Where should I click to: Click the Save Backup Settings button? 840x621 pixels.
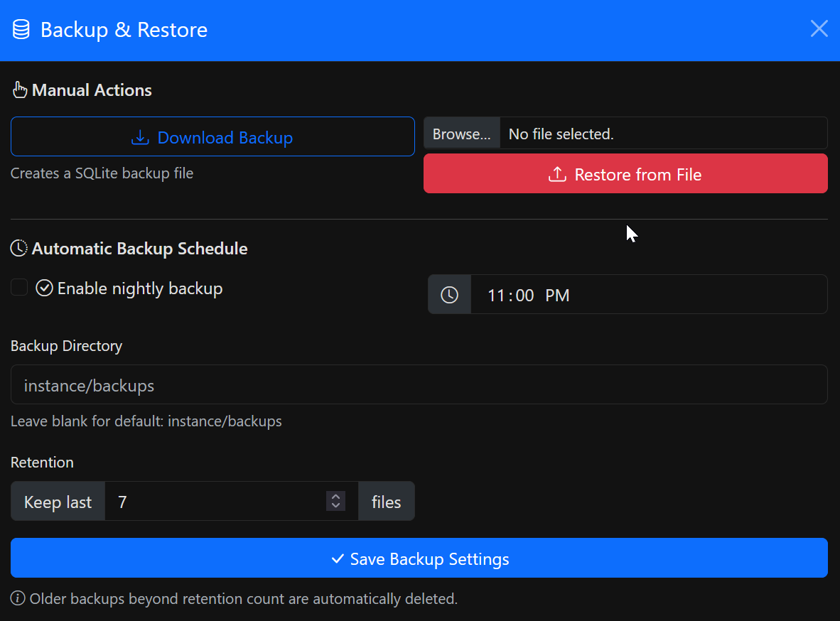click(x=419, y=558)
